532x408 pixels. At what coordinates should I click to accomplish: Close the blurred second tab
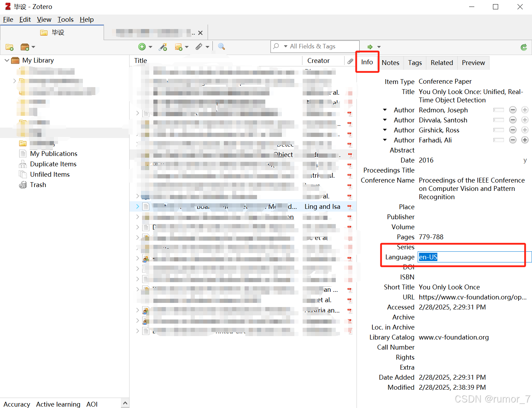[x=200, y=33]
